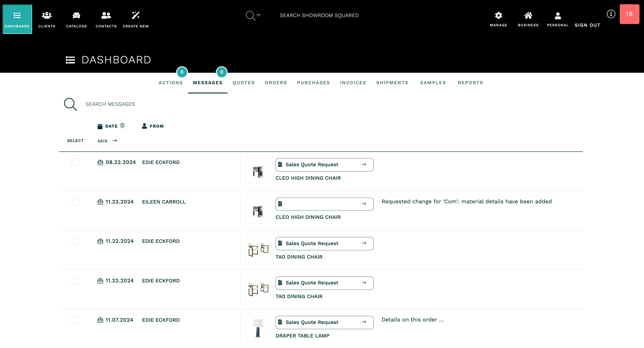The width and height of the screenshot is (644, 348).
Task: Toggle the Date sort arrows
Action: 122,126
